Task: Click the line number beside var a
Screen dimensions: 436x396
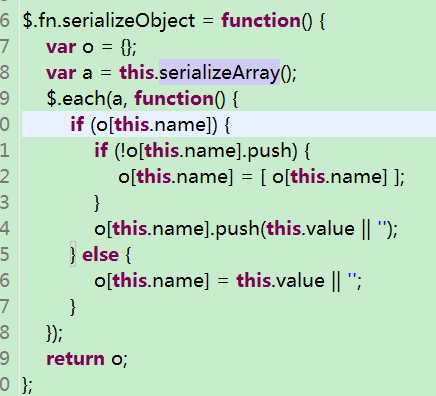Action: pyautogui.click(x=5, y=73)
